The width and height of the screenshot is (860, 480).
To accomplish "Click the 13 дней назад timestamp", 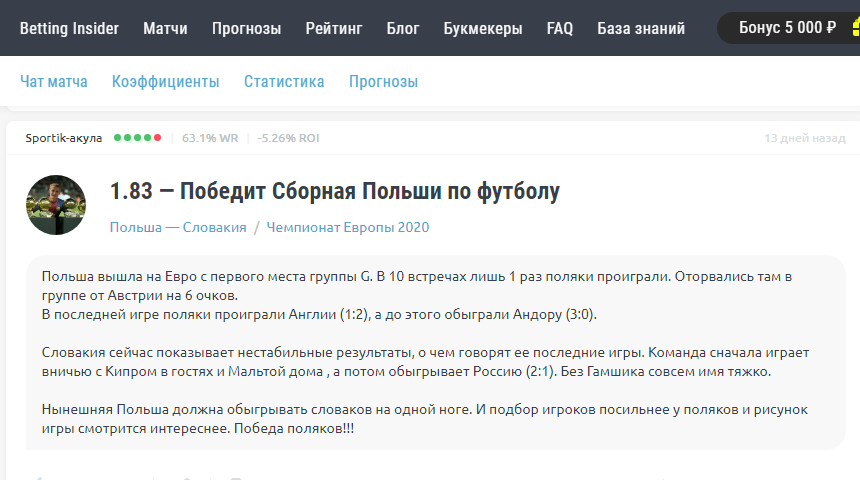I will pyautogui.click(x=805, y=138).
